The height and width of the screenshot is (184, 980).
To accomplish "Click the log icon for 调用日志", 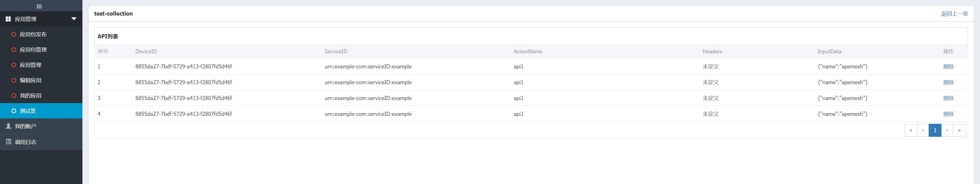I will pyautogui.click(x=8, y=141).
